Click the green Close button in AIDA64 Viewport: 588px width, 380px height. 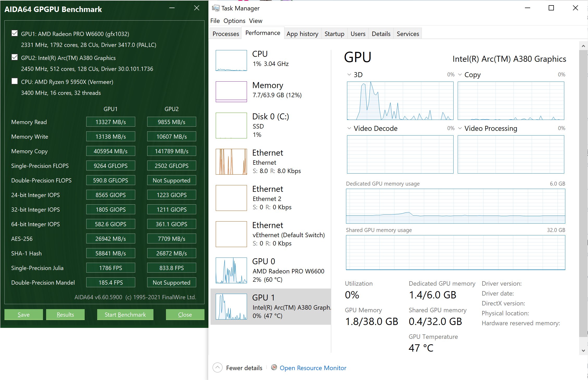coord(185,314)
